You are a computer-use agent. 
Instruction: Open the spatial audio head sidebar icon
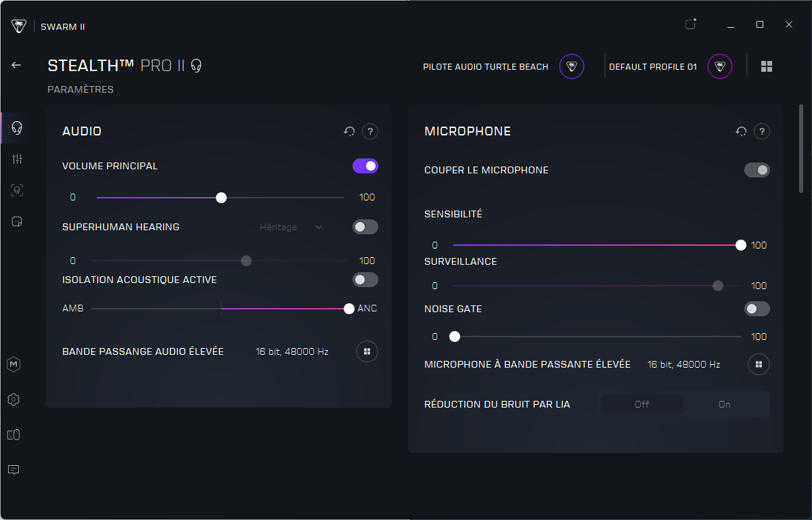[x=17, y=190]
